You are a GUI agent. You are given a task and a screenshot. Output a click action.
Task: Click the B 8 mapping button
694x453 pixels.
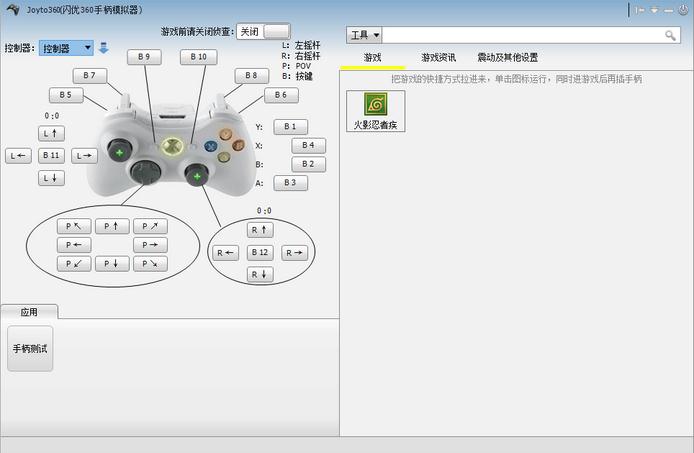click(251, 75)
